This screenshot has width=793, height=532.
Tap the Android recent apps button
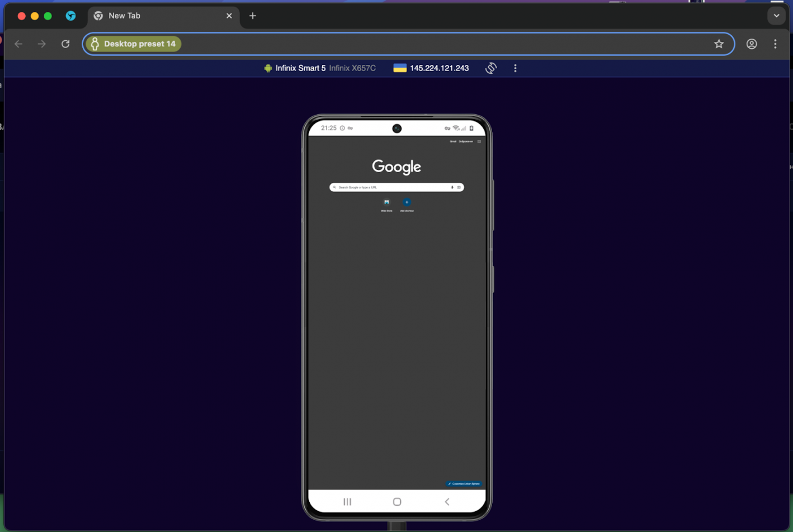(347, 502)
